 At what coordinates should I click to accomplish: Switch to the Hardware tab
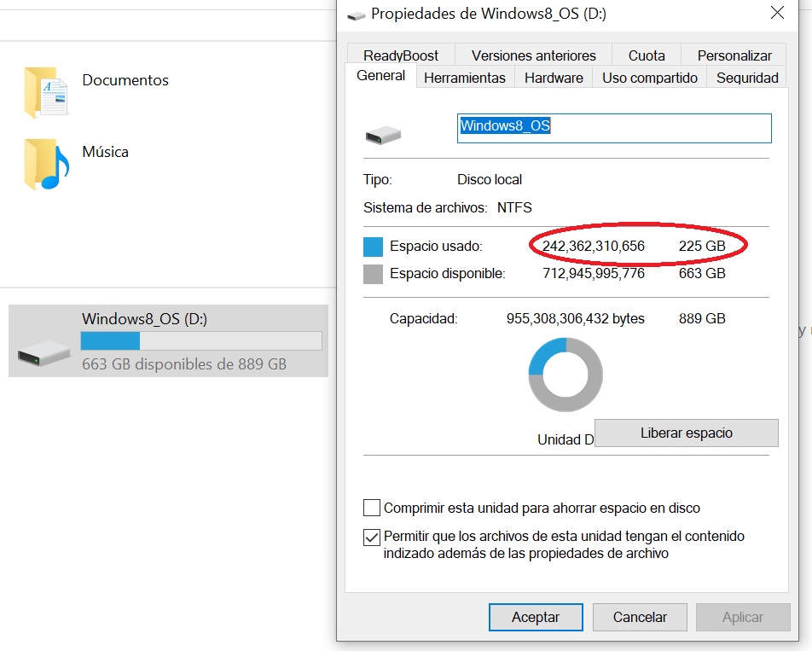point(554,78)
